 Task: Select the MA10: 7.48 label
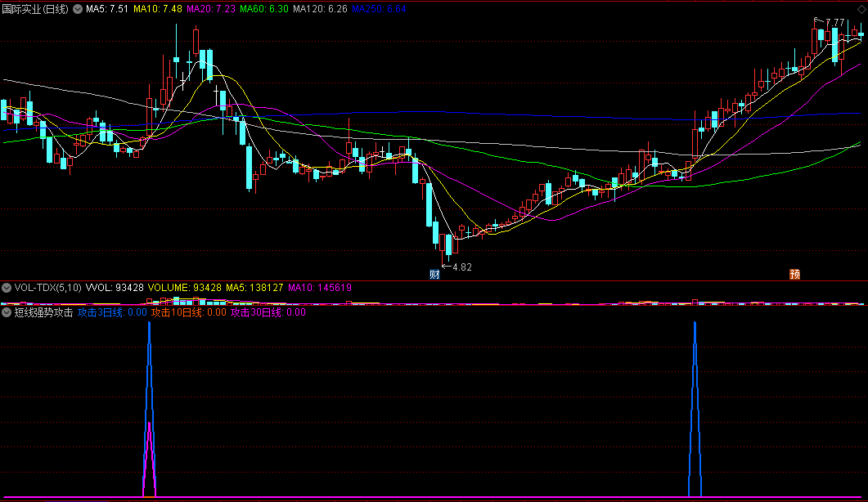point(158,10)
